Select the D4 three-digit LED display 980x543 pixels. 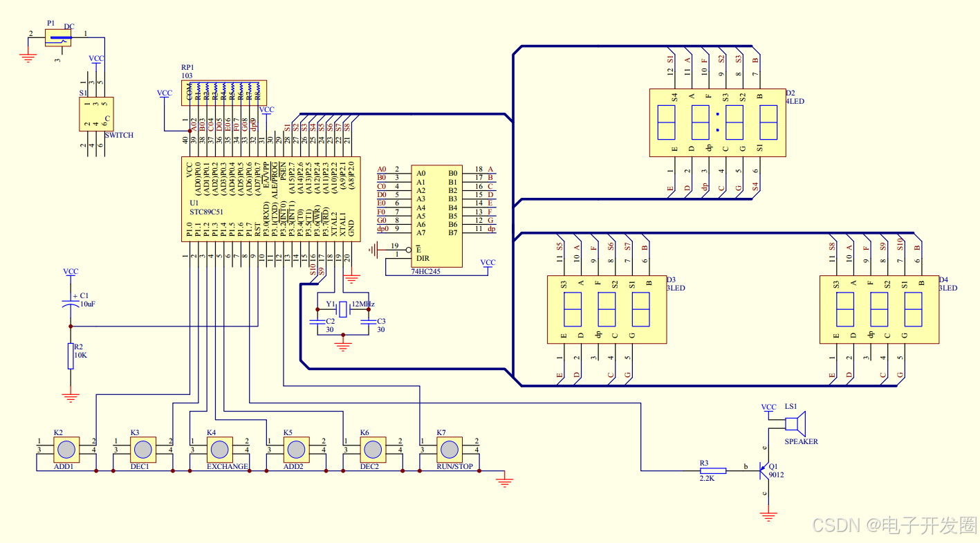tap(879, 309)
